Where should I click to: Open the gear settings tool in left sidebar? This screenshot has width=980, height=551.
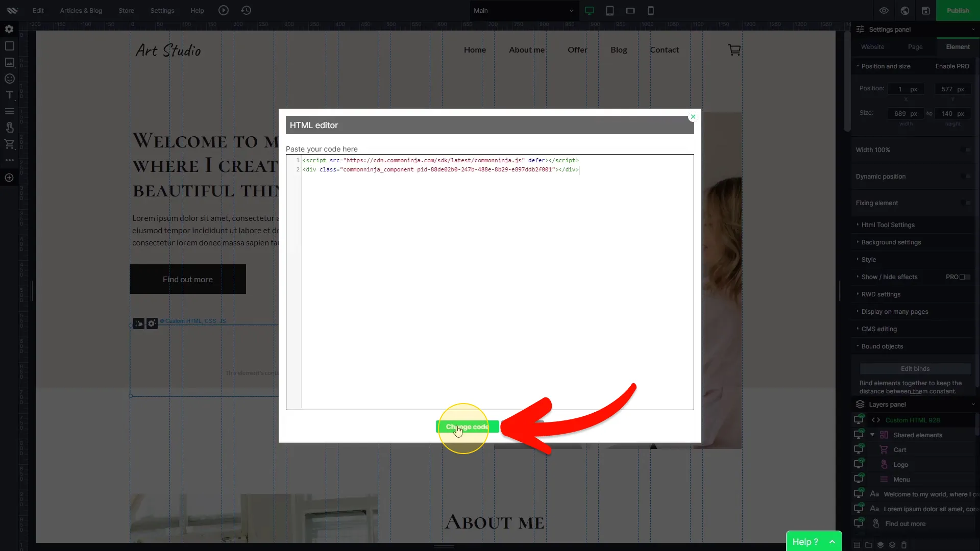[9, 30]
